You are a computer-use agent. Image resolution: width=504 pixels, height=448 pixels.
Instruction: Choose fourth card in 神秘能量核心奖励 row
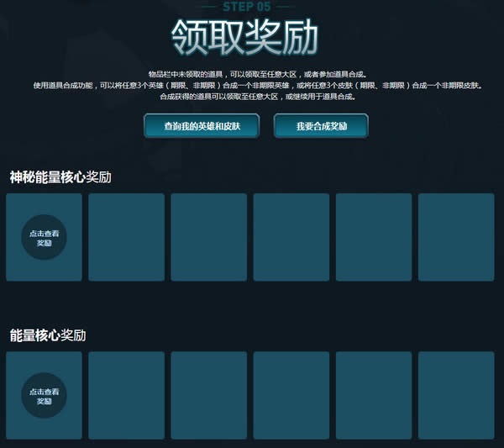click(291, 237)
